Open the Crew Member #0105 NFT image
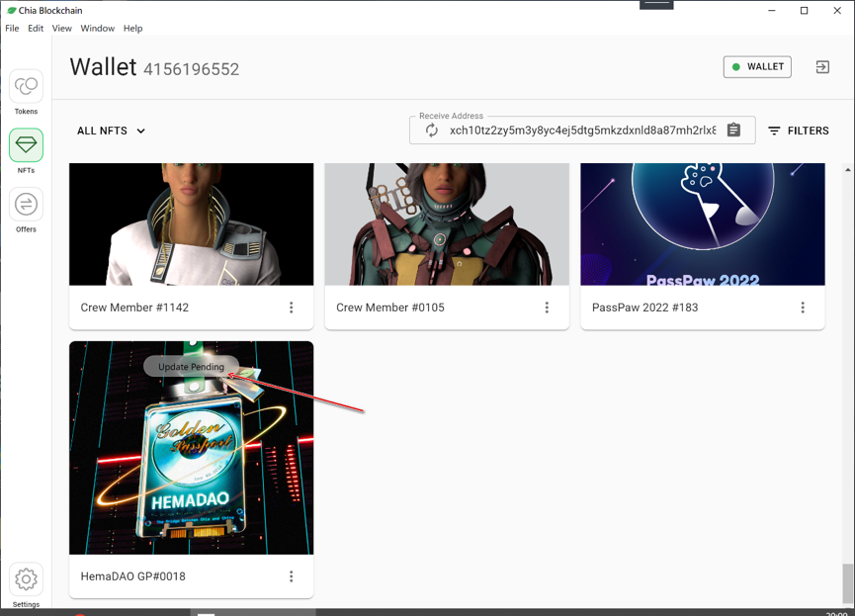Image resolution: width=855 pixels, height=616 pixels. tap(447, 223)
